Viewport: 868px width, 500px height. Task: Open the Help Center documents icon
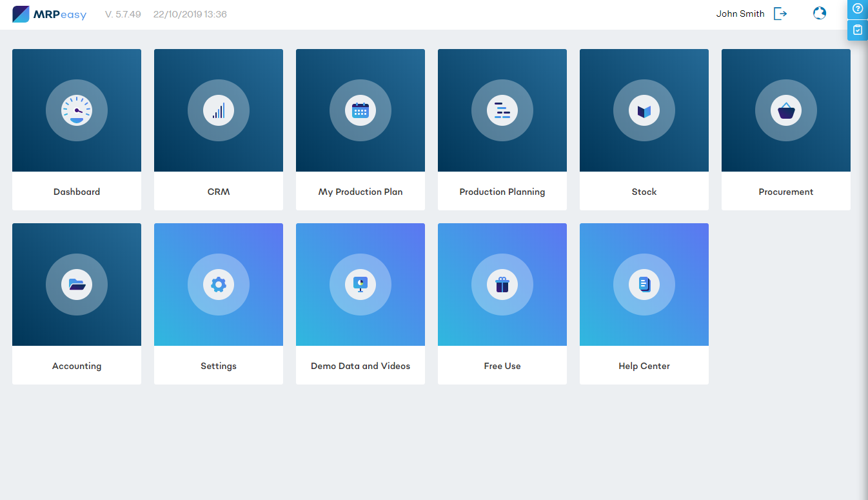[644, 285]
